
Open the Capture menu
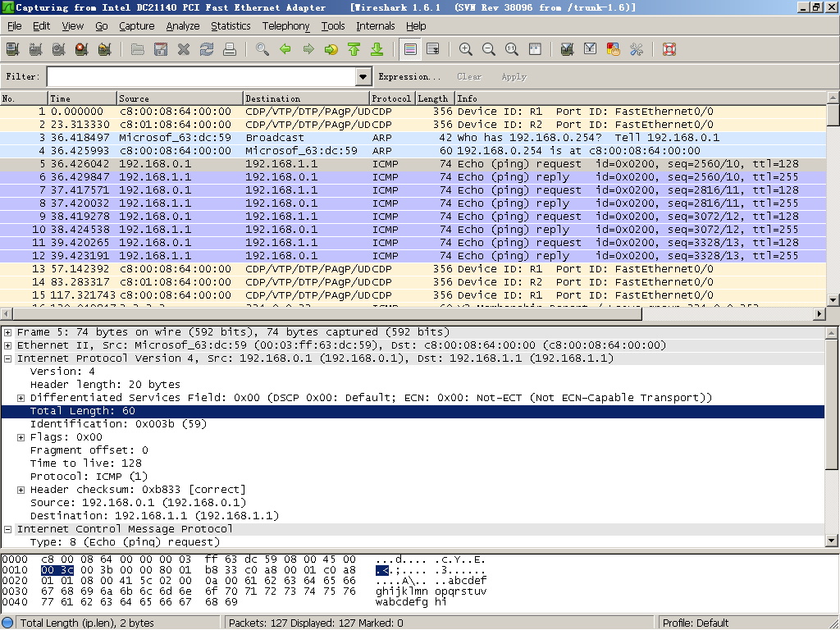[137, 25]
